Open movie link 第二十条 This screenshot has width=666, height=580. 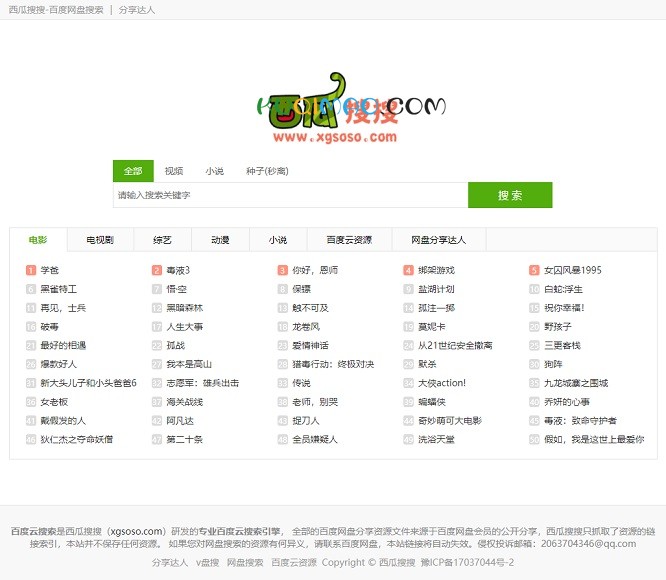[x=185, y=439]
